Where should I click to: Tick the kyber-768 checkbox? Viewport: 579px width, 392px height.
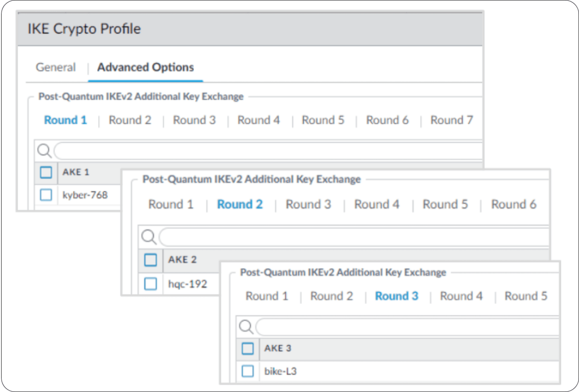point(46,195)
